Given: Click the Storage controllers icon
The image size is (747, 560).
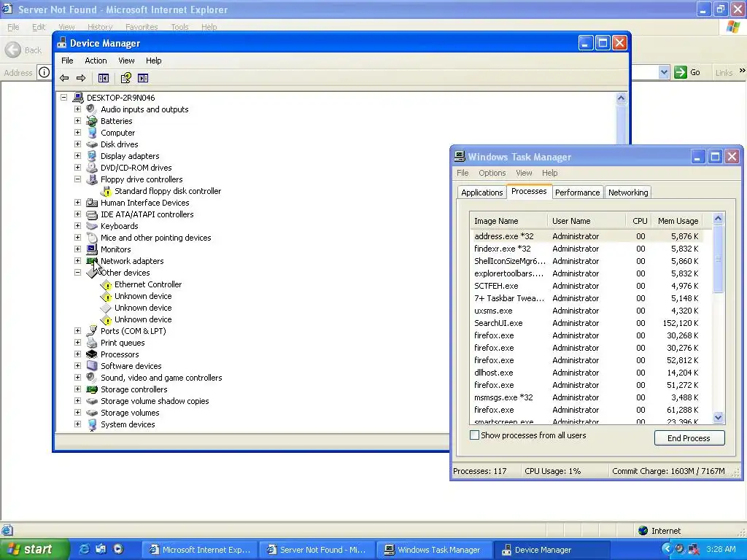Looking at the screenshot, I should click(92, 389).
